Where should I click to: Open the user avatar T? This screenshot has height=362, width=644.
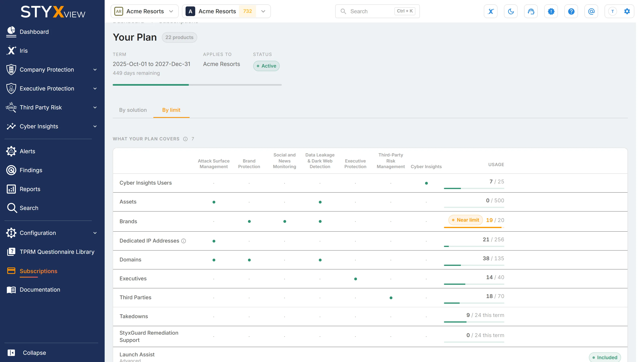pyautogui.click(x=612, y=11)
